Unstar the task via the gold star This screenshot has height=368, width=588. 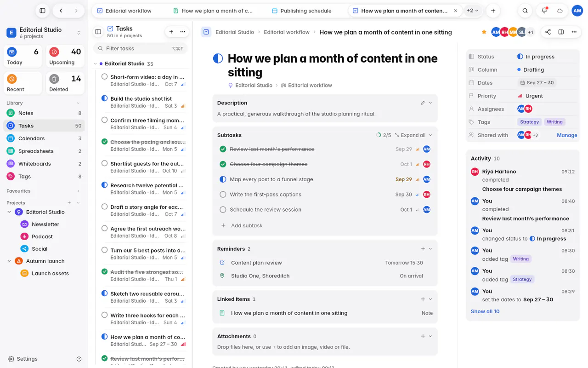click(x=484, y=32)
